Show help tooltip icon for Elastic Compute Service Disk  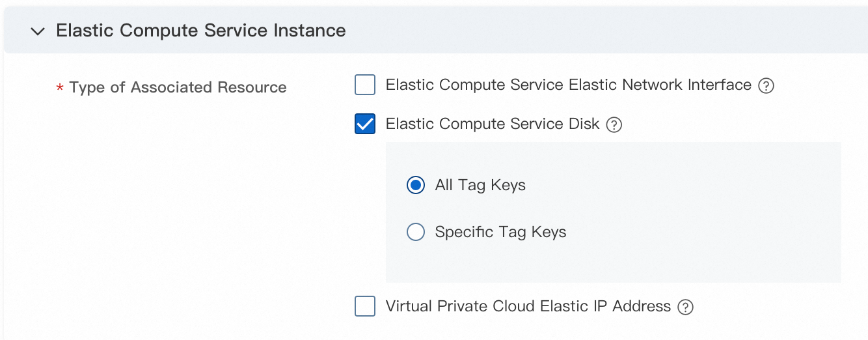(614, 125)
